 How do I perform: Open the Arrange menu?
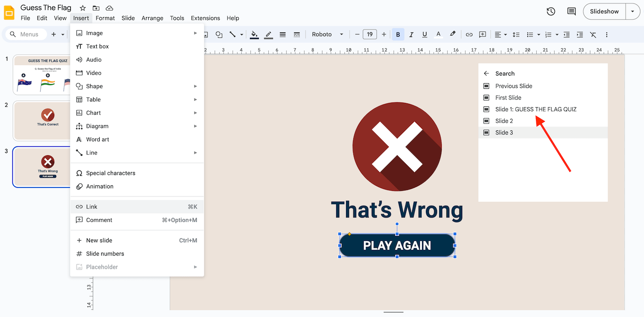[152, 18]
